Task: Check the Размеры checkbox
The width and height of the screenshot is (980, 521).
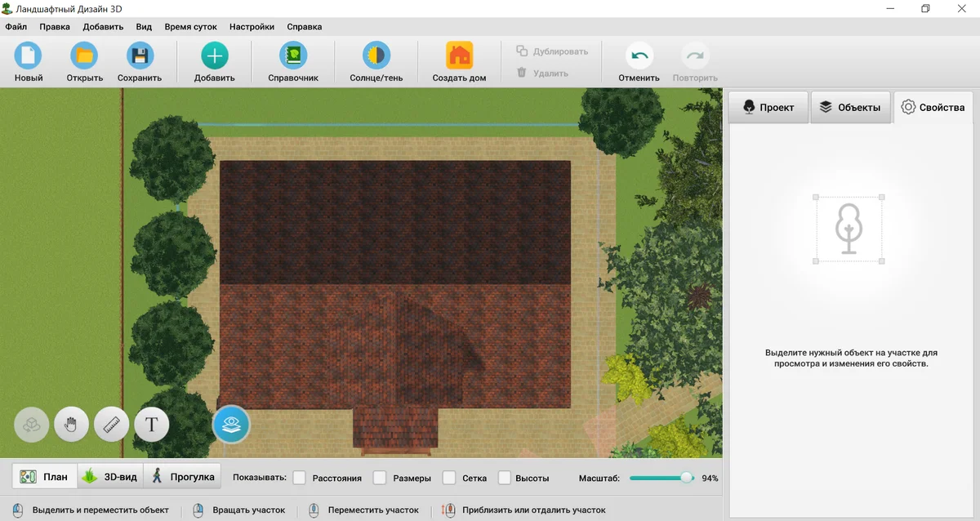Action: click(x=380, y=478)
